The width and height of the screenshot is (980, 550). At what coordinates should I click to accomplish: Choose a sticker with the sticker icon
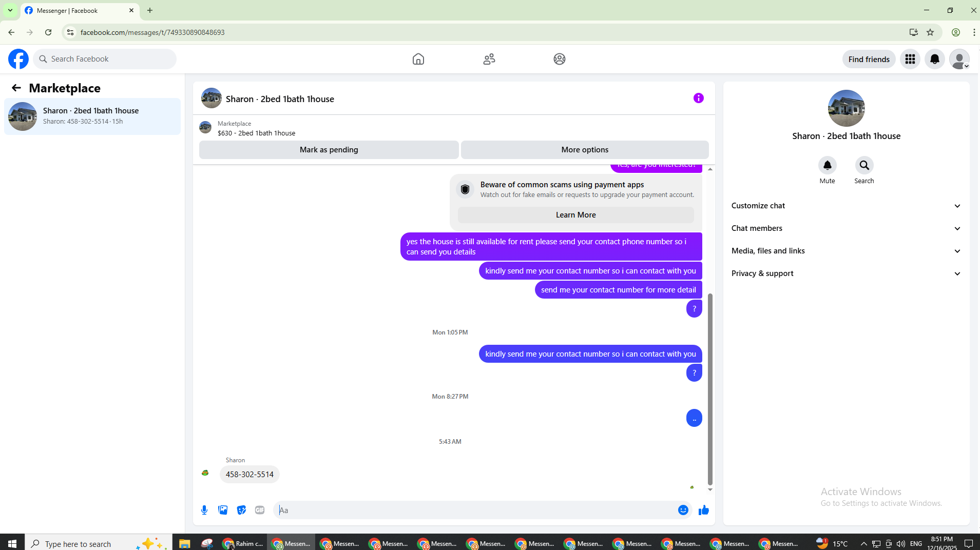241,510
